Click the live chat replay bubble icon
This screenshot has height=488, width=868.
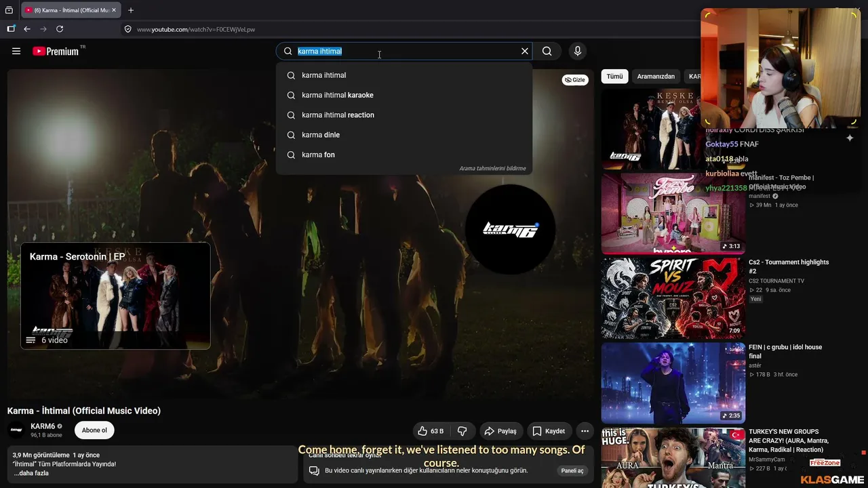314,471
